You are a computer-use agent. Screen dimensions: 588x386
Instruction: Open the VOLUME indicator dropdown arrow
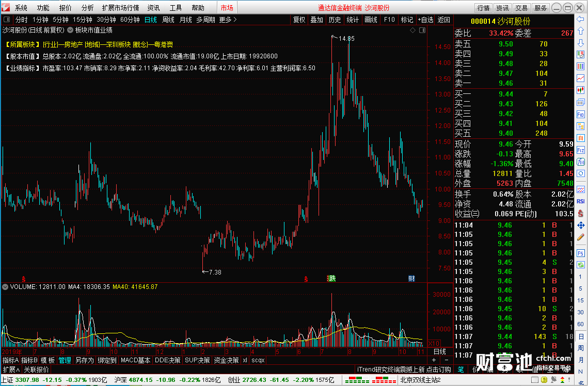pyautogui.click(x=5, y=287)
